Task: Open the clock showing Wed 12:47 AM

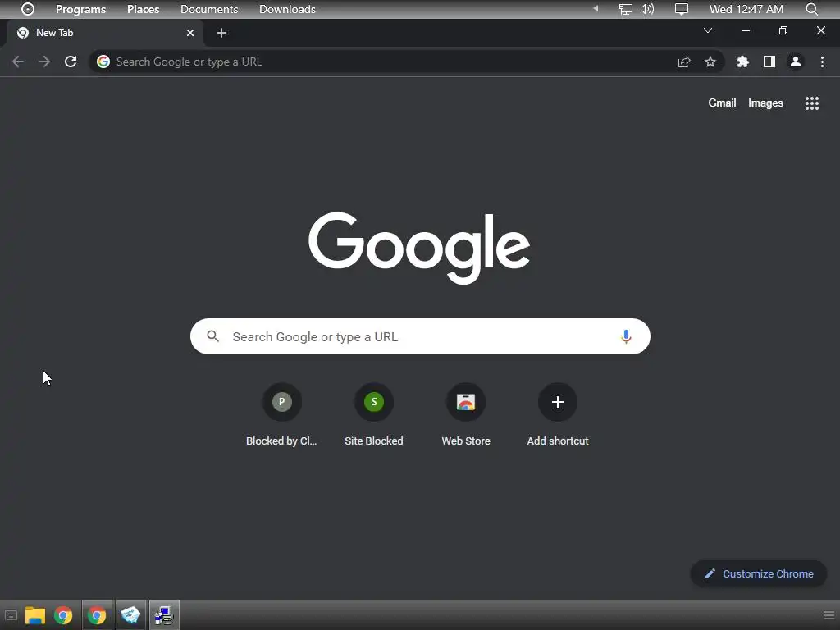Action: (746, 9)
